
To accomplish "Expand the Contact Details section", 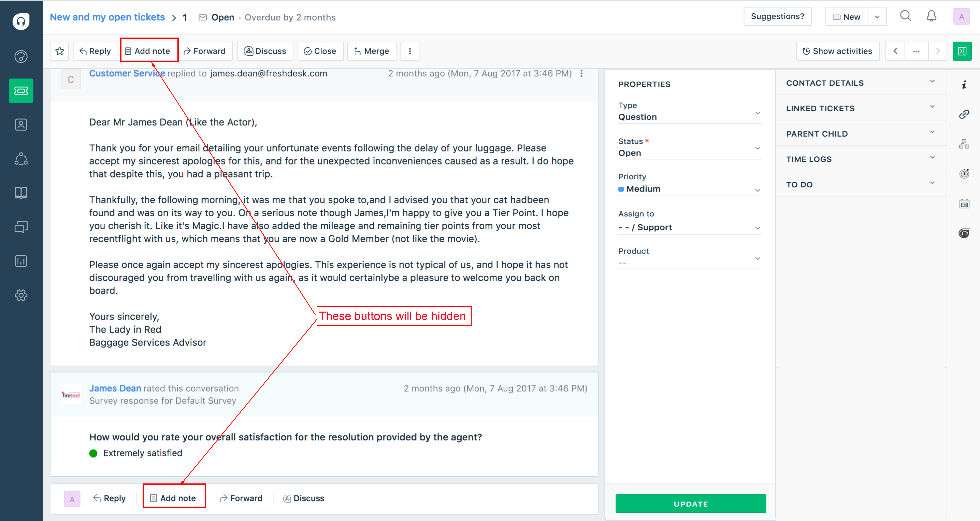I will click(x=861, y=83).
